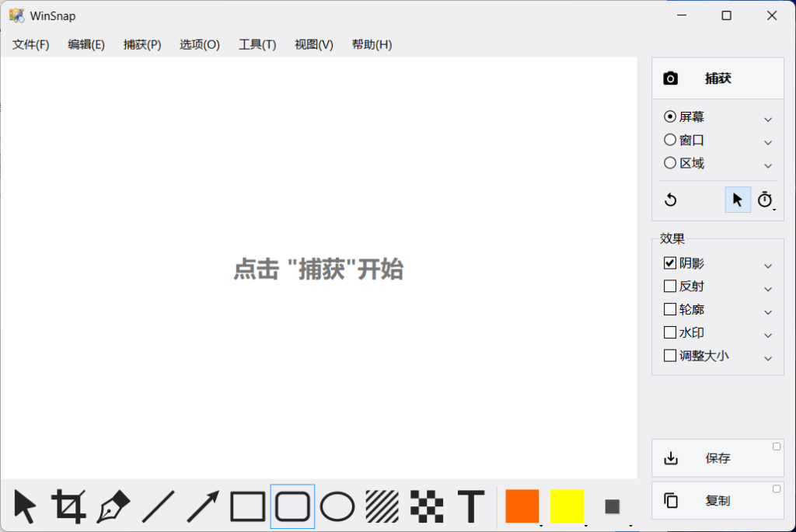This screenshot has width=796, height=532.
Task: Expand the 水印 settings chevron
Action: [767, 336]
